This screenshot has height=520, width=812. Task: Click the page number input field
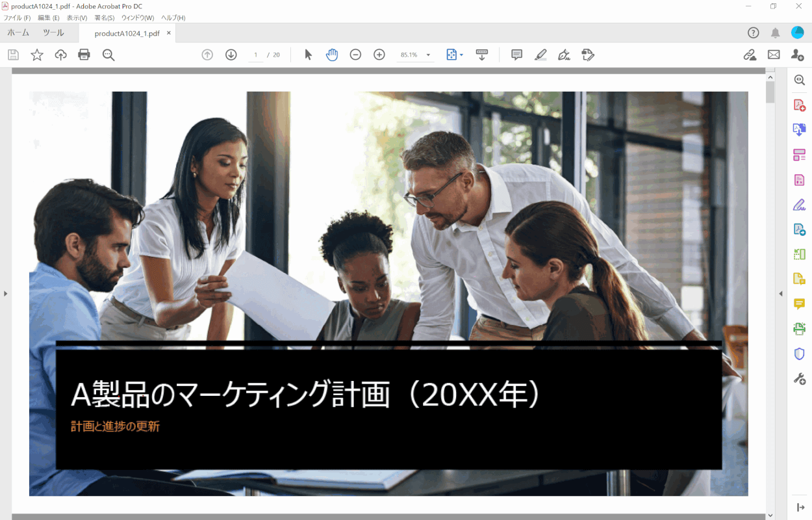[256, 55]
